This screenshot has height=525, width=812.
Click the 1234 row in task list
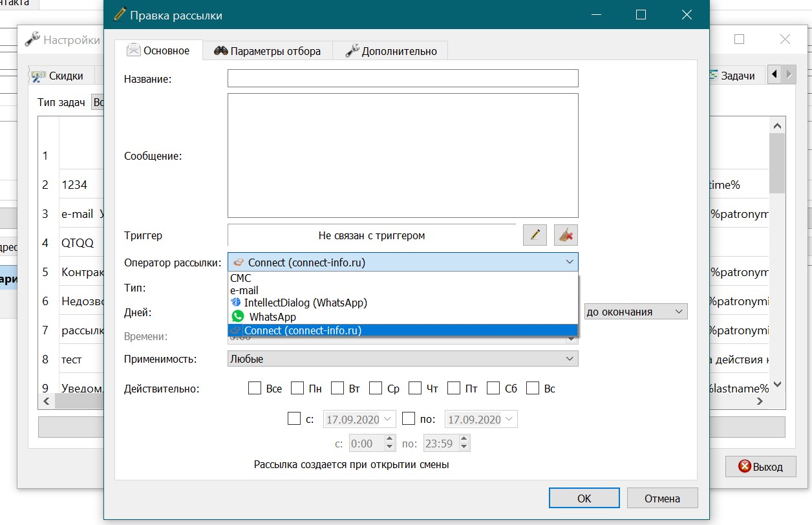(x=74, y=185)
